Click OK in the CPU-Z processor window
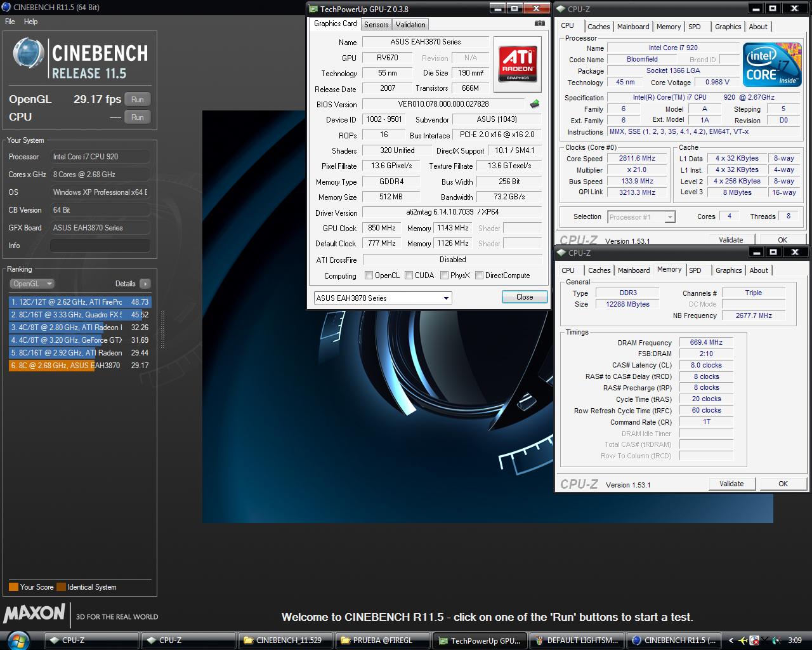Screen dimensions: 812x650 coord(782,240)
